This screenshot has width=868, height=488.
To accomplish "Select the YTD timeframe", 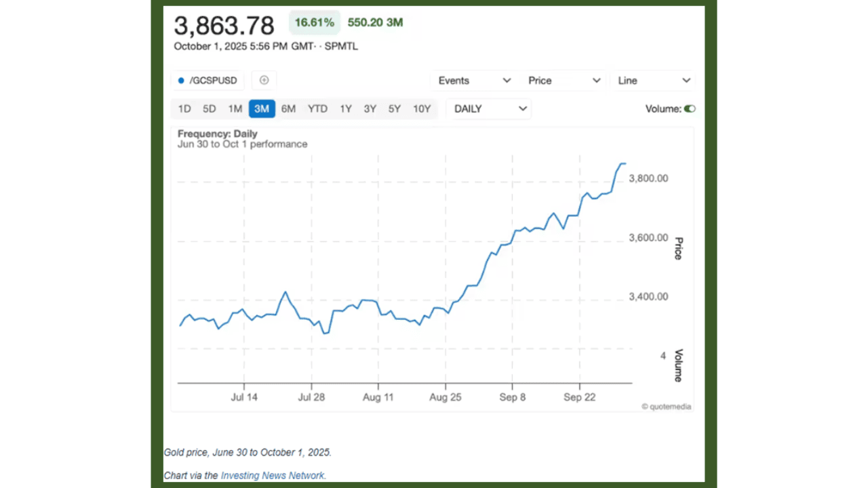I will (x=317, y=108).
